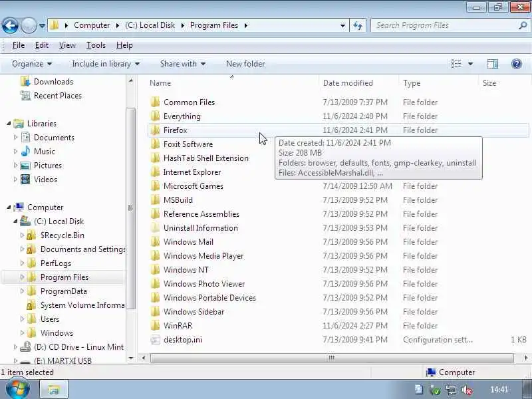Select the WinRAR folder icon

pyautogui.click(x=155, y=325)
